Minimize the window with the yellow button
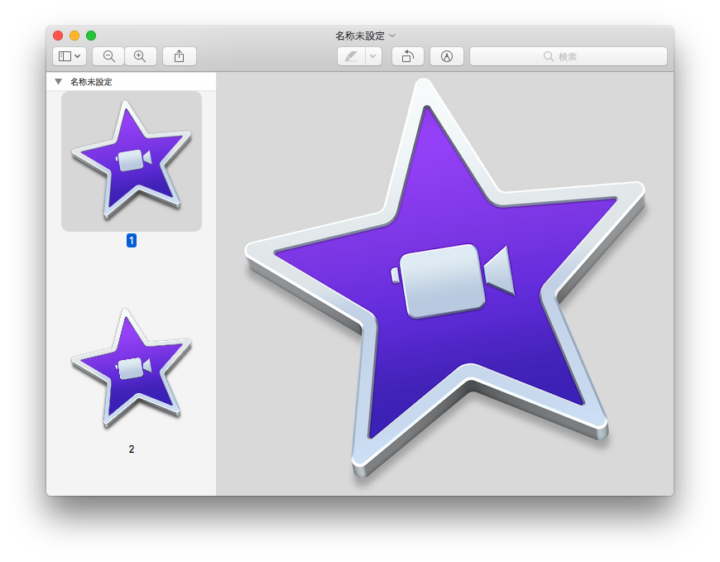Image resolution: width=720 pixels, height=562 pixels. [x=74, y=36]
